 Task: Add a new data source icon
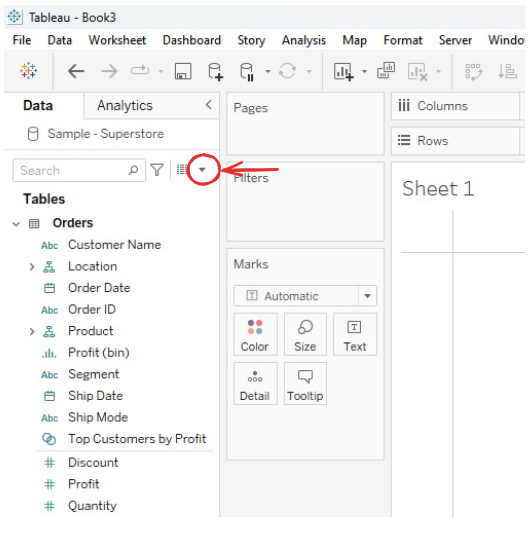click(x=215, y=72)
